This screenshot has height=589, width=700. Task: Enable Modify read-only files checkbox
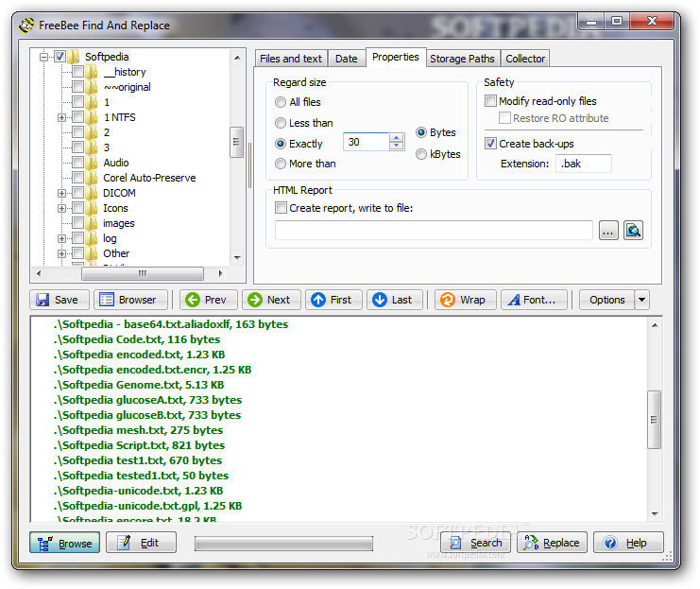pyautogui.click(x=490, y=101)
